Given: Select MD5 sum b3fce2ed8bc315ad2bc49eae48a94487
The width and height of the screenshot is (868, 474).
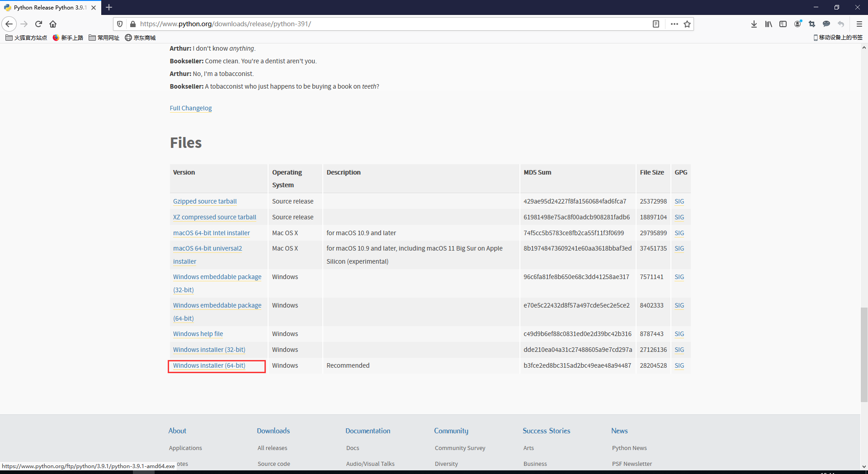Looking at the screenshot, I should (x=577, y=365).
